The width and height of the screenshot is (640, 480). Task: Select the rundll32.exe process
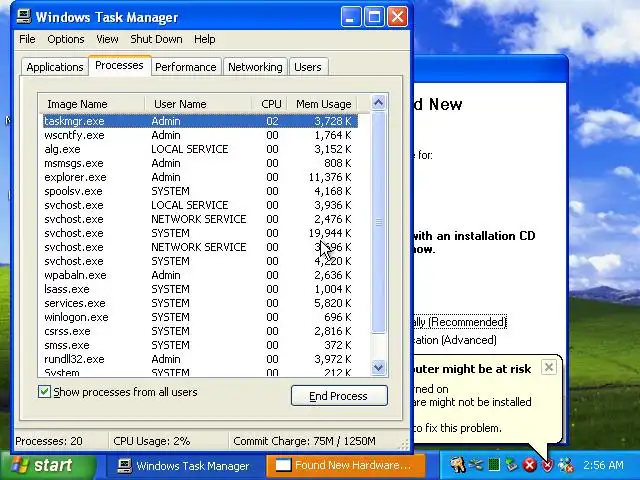(x=200, y=359)
